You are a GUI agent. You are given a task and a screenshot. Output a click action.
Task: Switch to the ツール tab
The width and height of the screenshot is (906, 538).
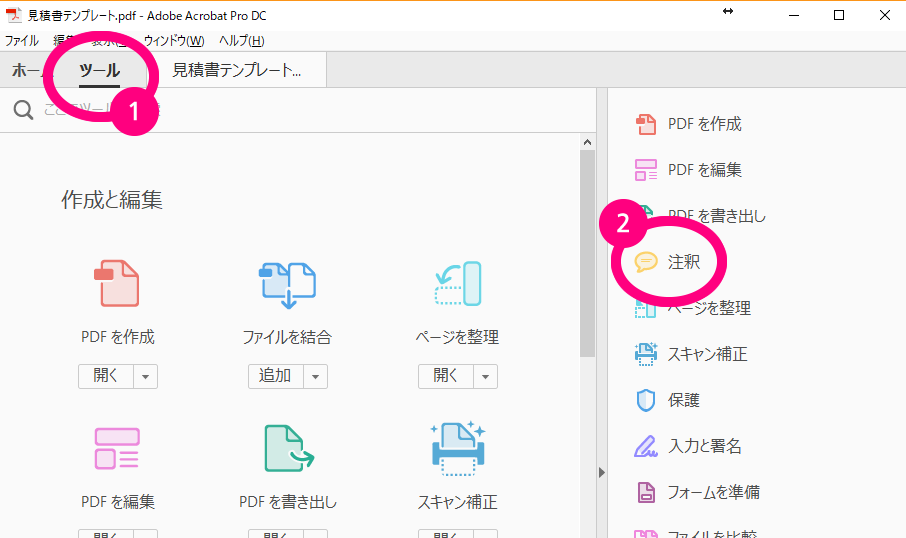point(99,71)
